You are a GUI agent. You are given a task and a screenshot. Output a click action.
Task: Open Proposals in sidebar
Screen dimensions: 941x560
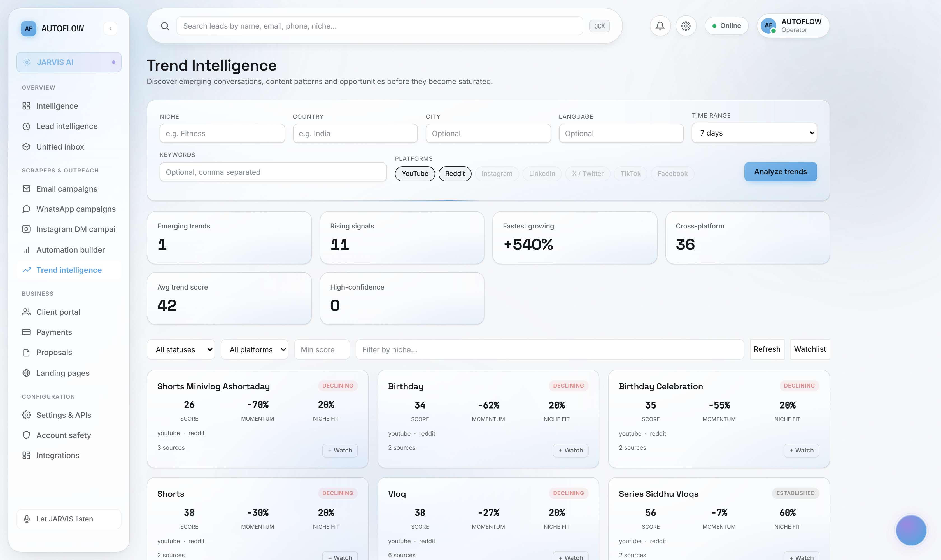pyautogui.click(x=69, y=353)
